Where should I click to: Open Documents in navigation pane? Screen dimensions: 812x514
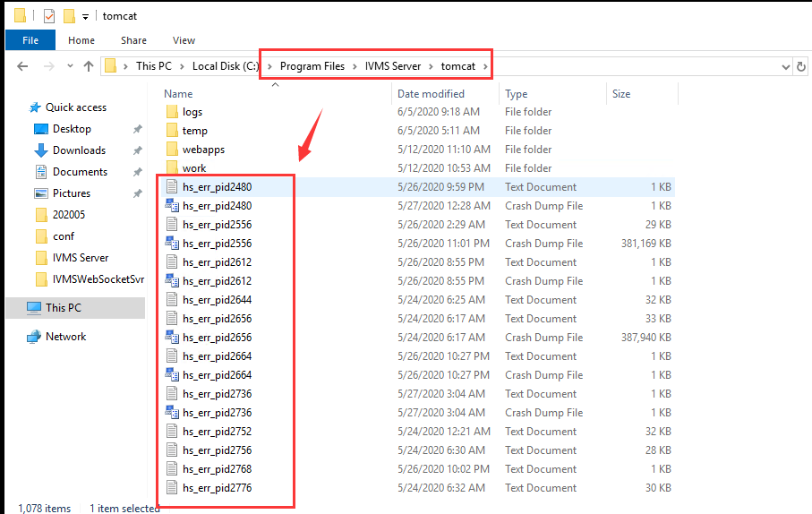coord(81,172)
